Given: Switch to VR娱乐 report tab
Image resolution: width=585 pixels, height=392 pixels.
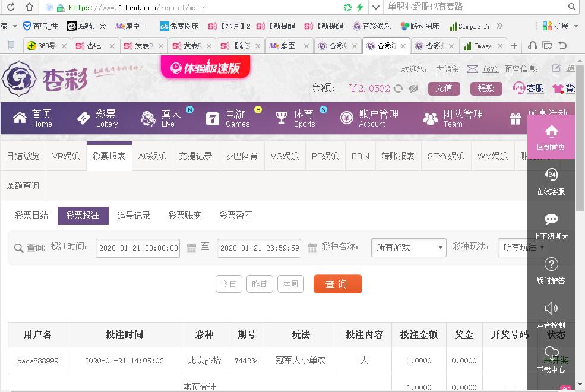Looking at the screenshot, I should click(x=66, y=156).
